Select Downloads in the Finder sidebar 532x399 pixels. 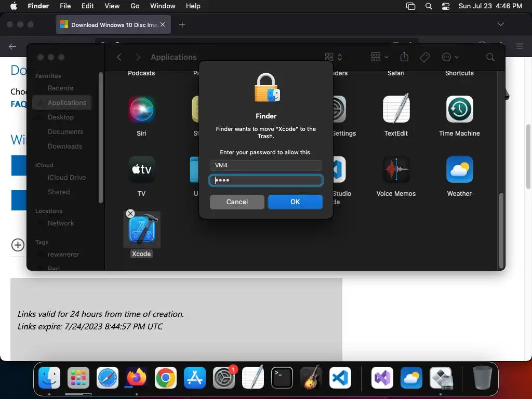pyautogui.click(x=65, y=146)
